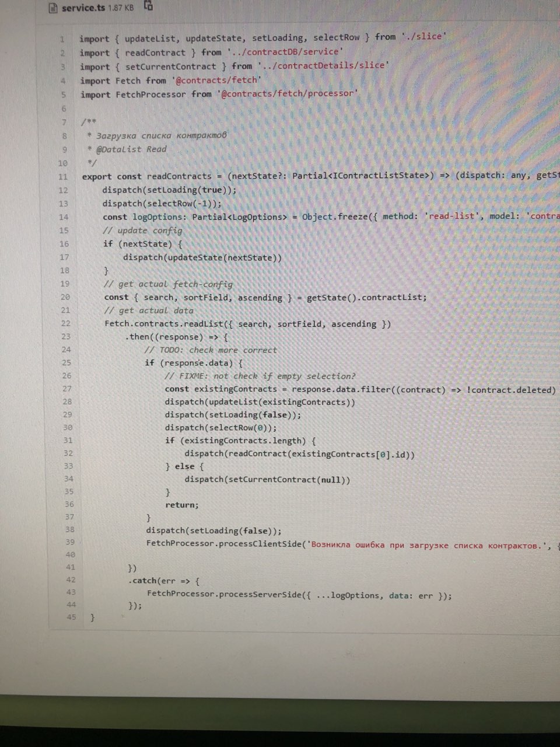Click '.then((response) => {' line

[176, 337]
